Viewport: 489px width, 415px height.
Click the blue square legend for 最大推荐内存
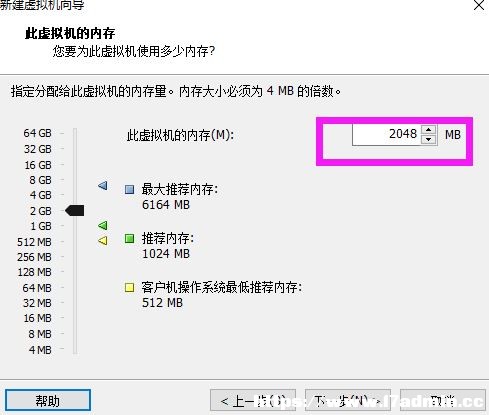[129, 190]
